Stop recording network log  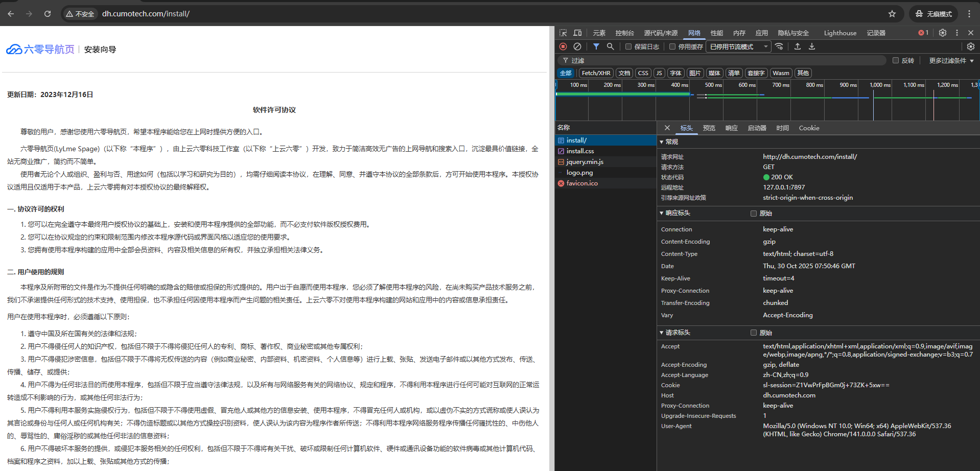pyautogui.click(x=563, y=46)
